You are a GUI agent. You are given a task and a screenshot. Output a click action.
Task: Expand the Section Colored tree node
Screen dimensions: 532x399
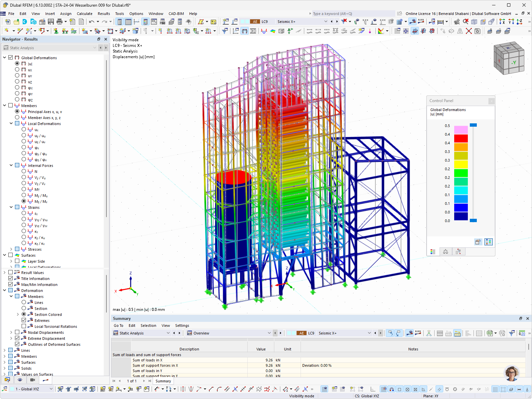pyautogui.click(x=18, y=314)
